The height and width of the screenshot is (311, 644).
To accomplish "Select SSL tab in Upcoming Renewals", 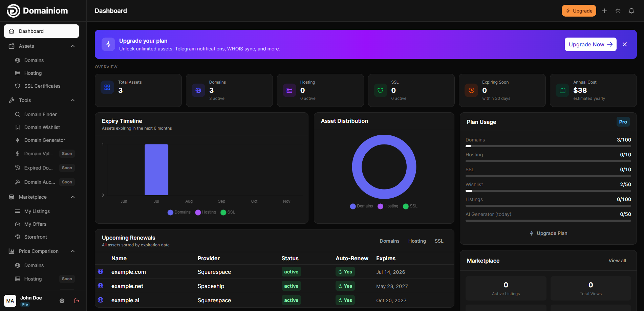I will click(439, 241).
